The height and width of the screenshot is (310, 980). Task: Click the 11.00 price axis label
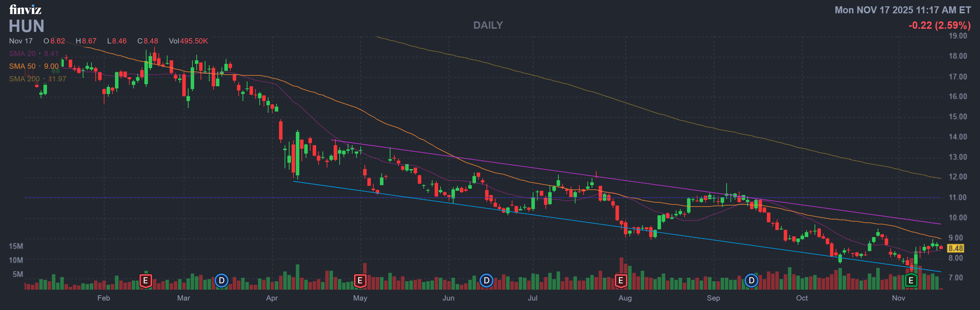[x=958, y=197]
